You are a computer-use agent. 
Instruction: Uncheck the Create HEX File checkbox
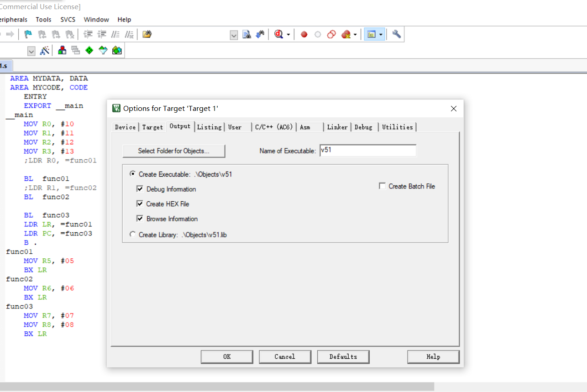(x=140, y=204)
